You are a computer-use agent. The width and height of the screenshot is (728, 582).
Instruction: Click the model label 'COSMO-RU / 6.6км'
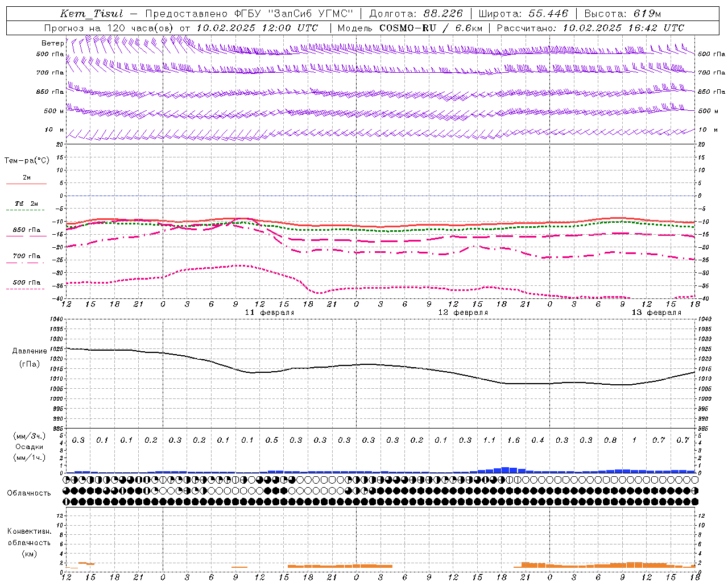click(x=431, y=28)
